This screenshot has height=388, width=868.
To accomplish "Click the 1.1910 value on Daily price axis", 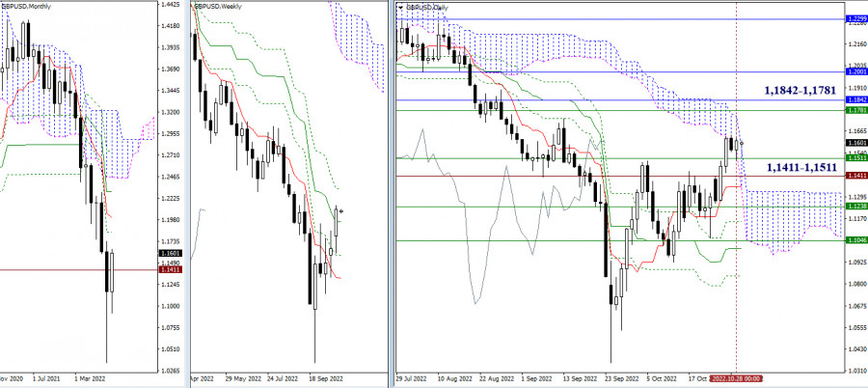I will 857,88.
